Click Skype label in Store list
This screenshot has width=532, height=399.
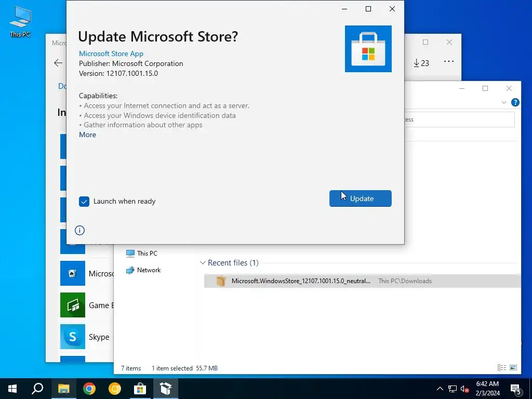[x=99, y=337]
